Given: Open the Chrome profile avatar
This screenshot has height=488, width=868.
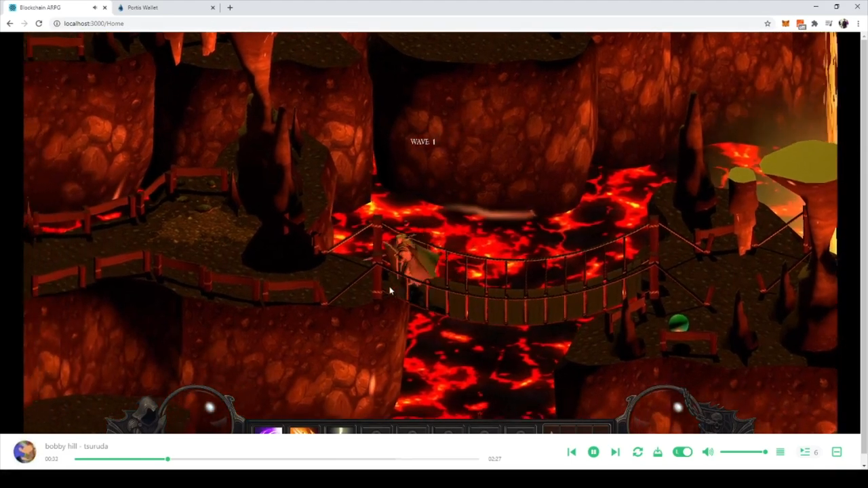Looking at the screenshot, I should [x=843, y=23].
